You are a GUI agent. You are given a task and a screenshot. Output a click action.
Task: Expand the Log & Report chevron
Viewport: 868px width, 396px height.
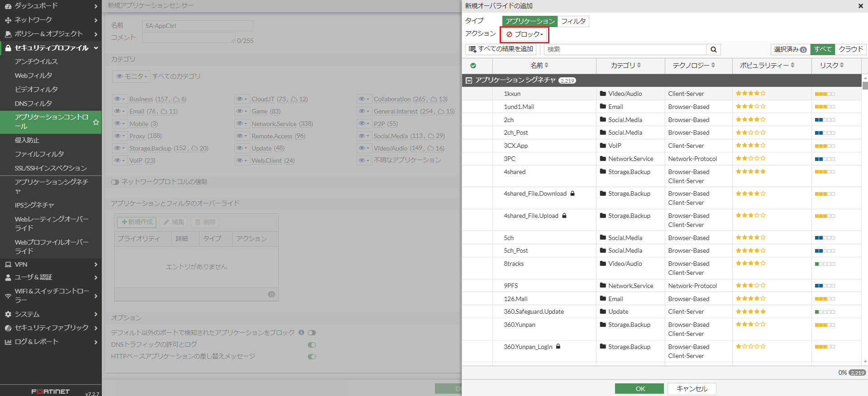coord(95,342)
